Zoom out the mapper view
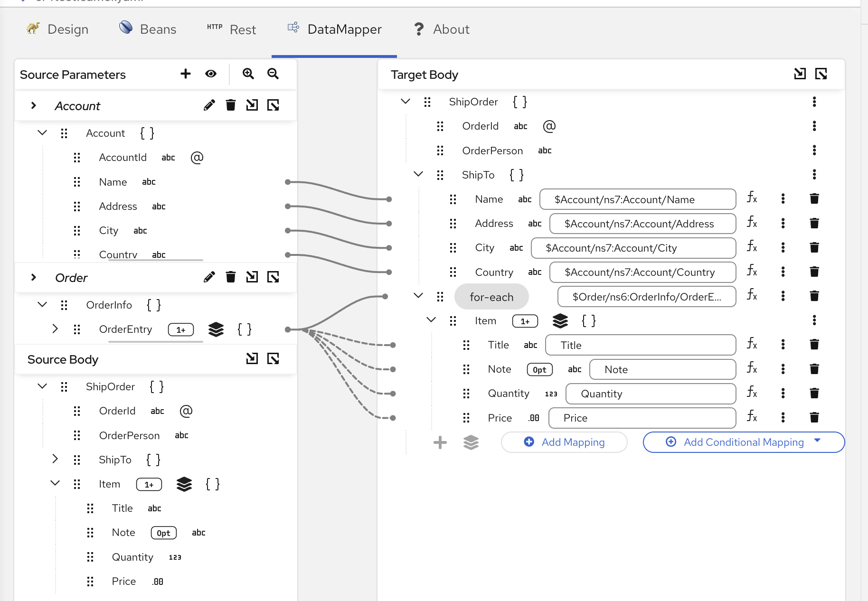The image size is (868, 601). [x=273, y=74]
